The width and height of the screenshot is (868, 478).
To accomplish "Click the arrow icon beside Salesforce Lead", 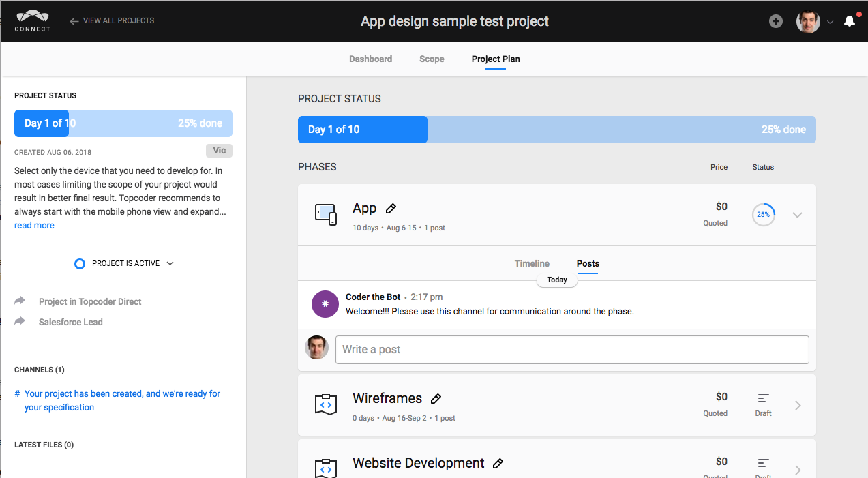I will (x=20, y=322).
